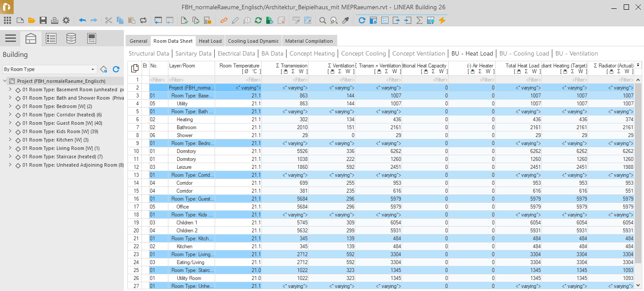Open the Concept Heating section
644x291 pixels.
[x=313, y=53]
